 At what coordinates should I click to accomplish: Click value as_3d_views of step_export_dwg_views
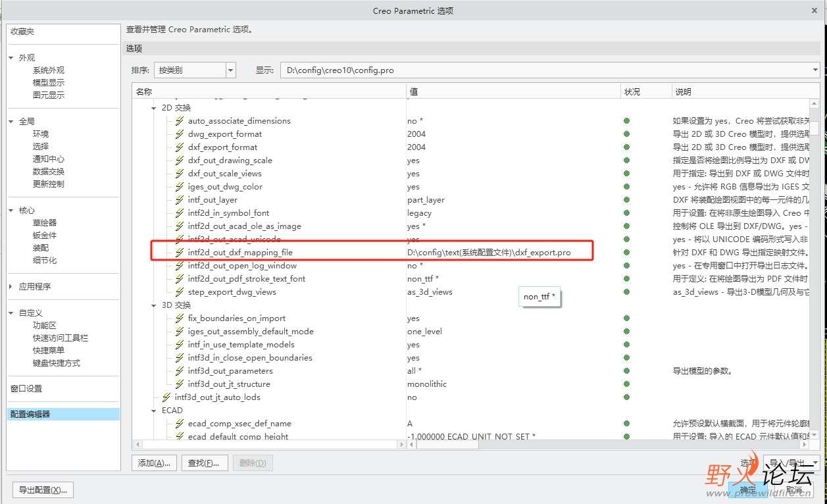pos(430,292)
